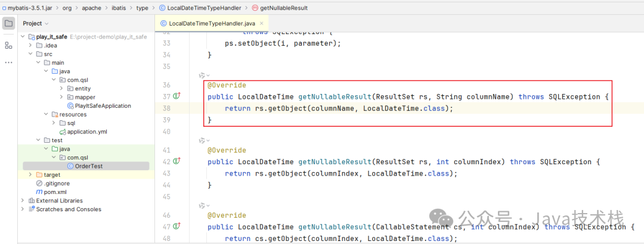Expand Scratches and Consoles node
Viewport: 644px width, 244px height.
point(23,209)
